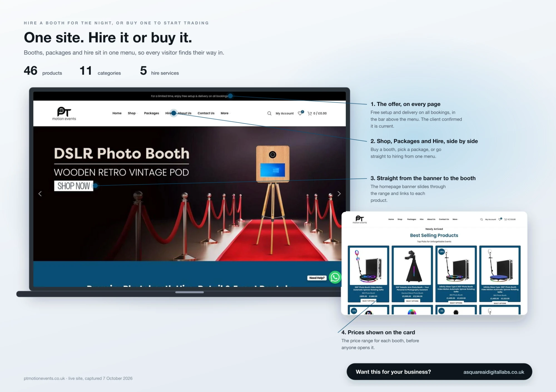Open Packages in the inset page menu

(412, 219)
